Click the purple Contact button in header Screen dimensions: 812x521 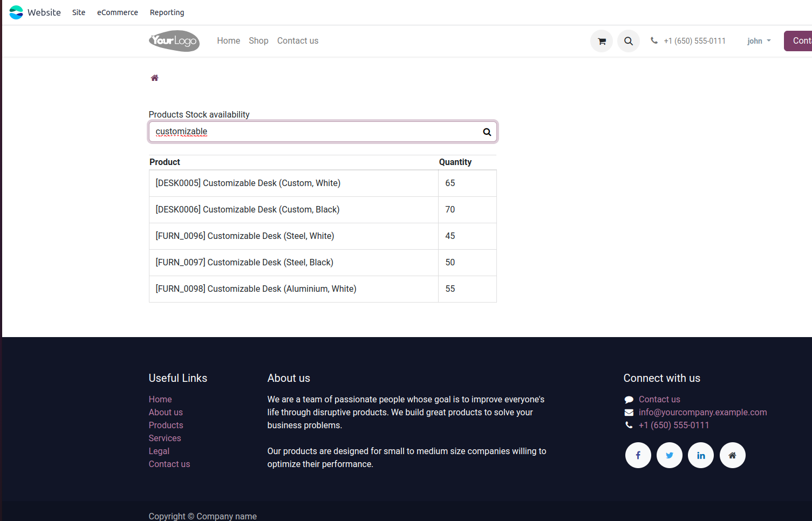(798, 41)
